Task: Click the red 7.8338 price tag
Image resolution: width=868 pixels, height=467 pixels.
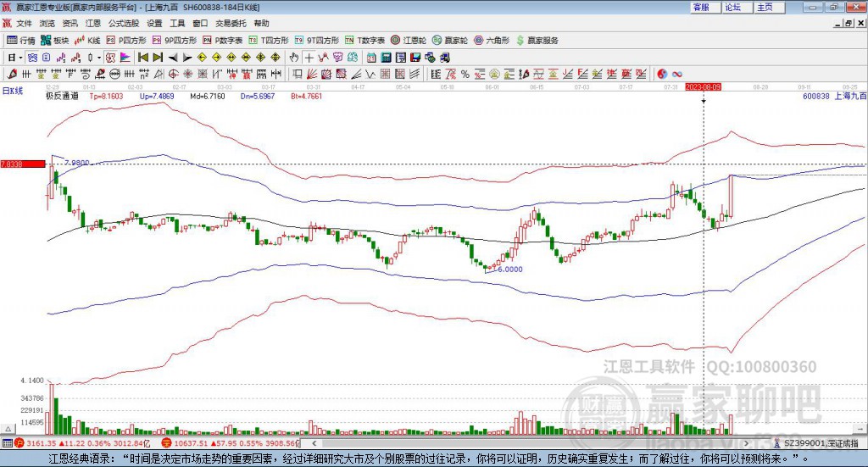Action: 23,164
